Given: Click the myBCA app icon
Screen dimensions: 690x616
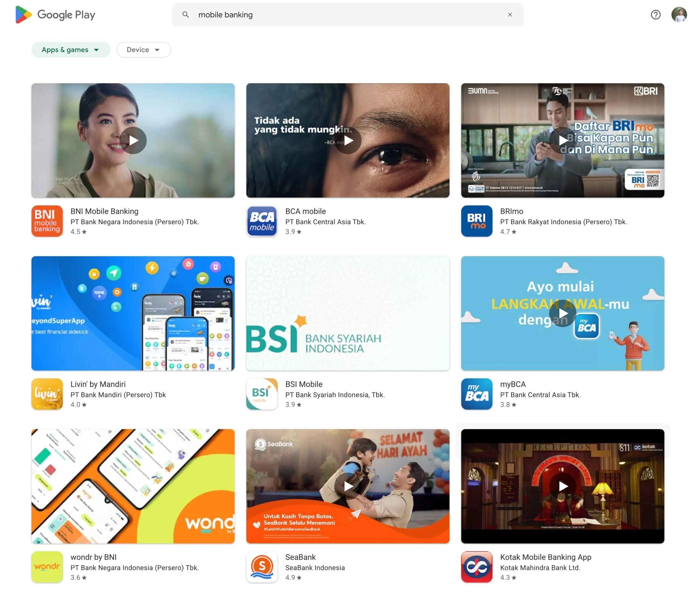Looking at the screenshot, I should coord(476,394).
